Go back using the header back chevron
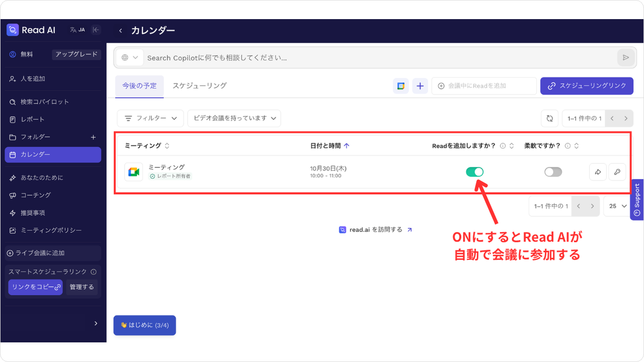This screenshot has width=644, height=362. (121, 31)
